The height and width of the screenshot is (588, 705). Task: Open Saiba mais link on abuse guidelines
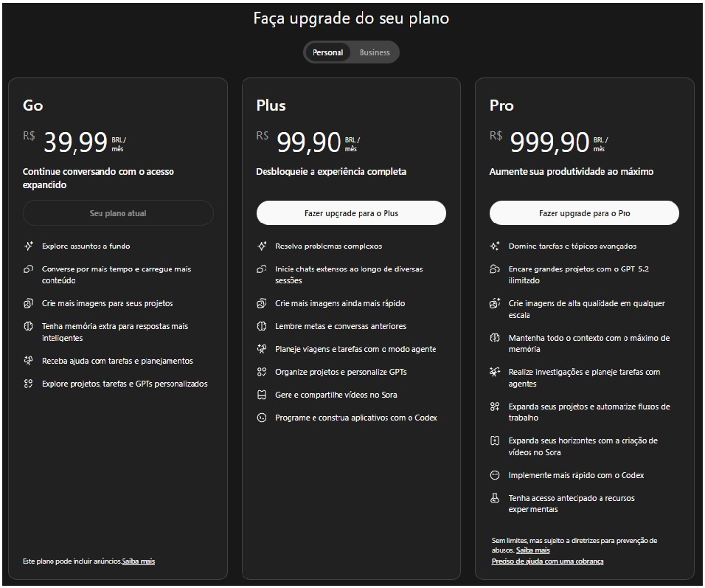532,550
